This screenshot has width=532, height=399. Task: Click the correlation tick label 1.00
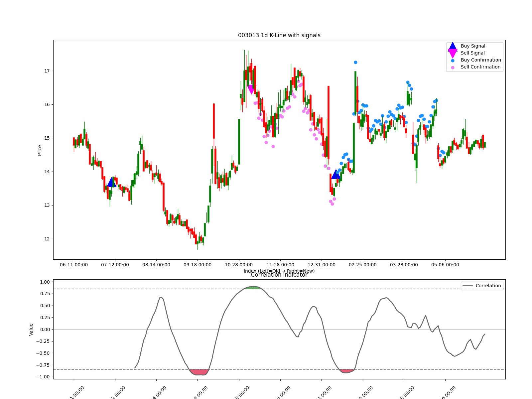tap(45, 282)
